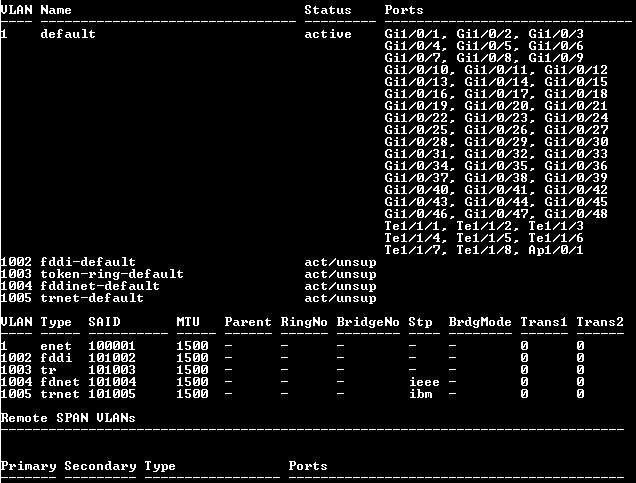Image resolution: width=636 pixels, height=483 pixels.
Task: Click the 'RingNo' column header
Action: click(304, 322)
